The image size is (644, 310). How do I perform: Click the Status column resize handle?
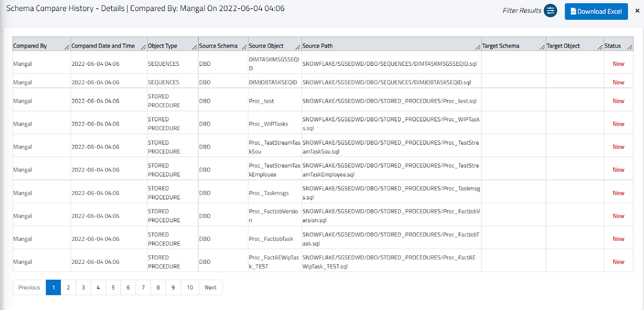[630, 47]
